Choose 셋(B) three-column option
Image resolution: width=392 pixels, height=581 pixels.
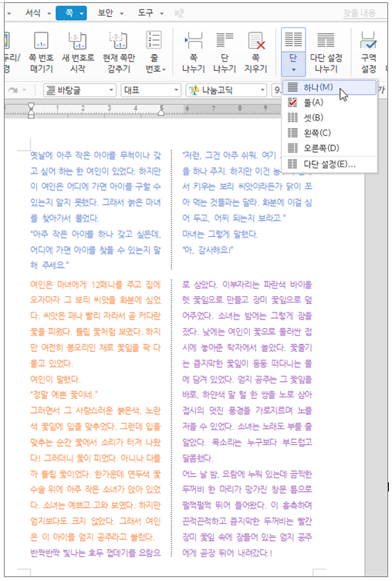329,117
